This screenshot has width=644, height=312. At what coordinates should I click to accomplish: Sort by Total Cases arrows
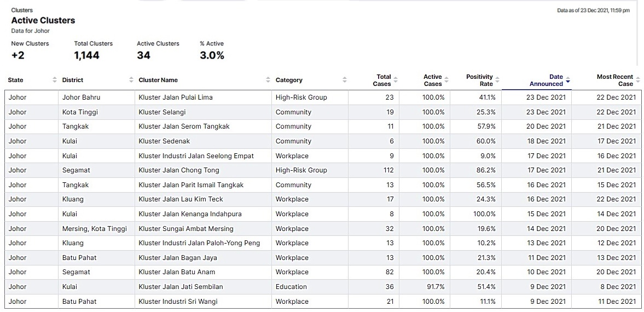(396, 80)
